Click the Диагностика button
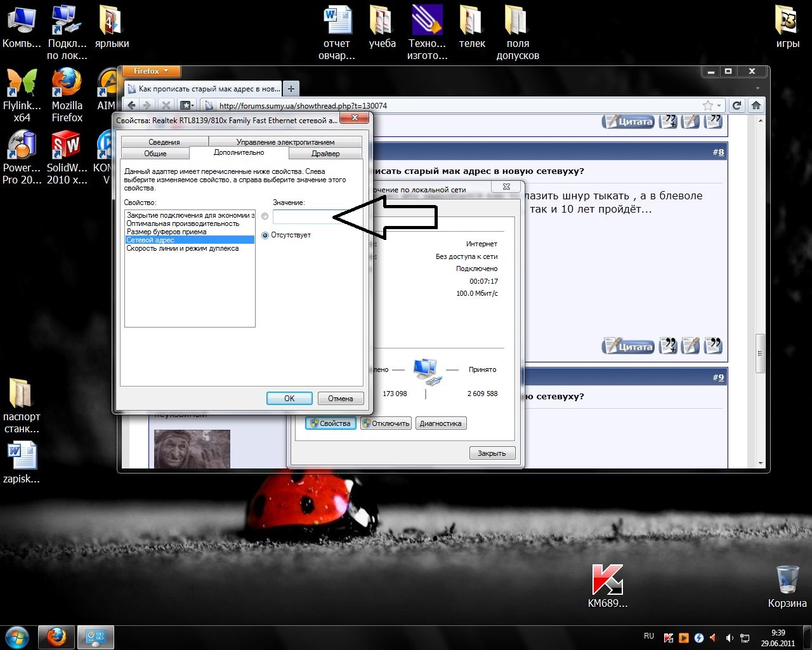 (x=440, y=423)
